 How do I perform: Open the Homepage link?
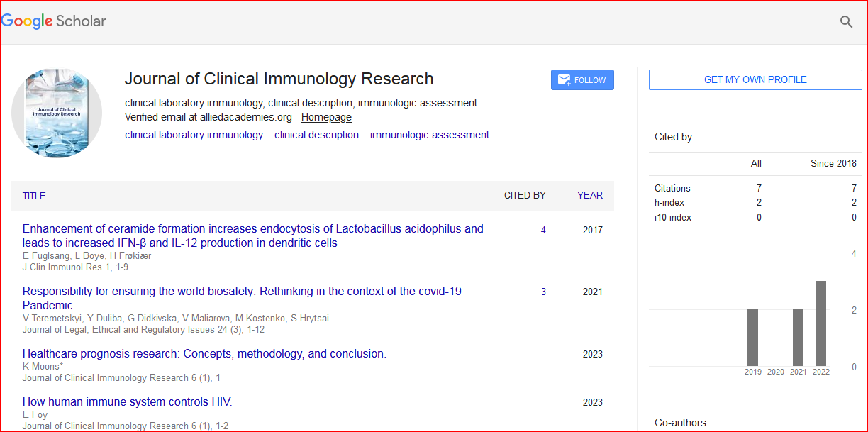326,117
